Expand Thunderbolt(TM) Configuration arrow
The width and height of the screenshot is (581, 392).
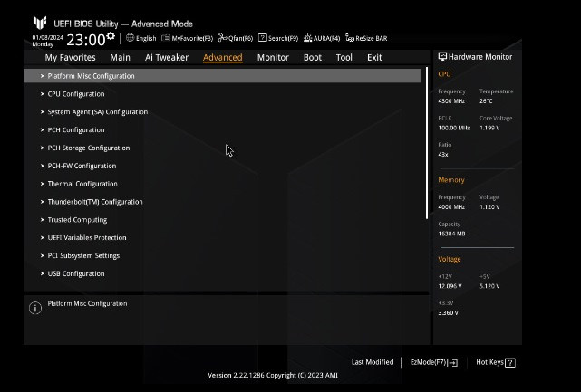[x=43, y=202]
